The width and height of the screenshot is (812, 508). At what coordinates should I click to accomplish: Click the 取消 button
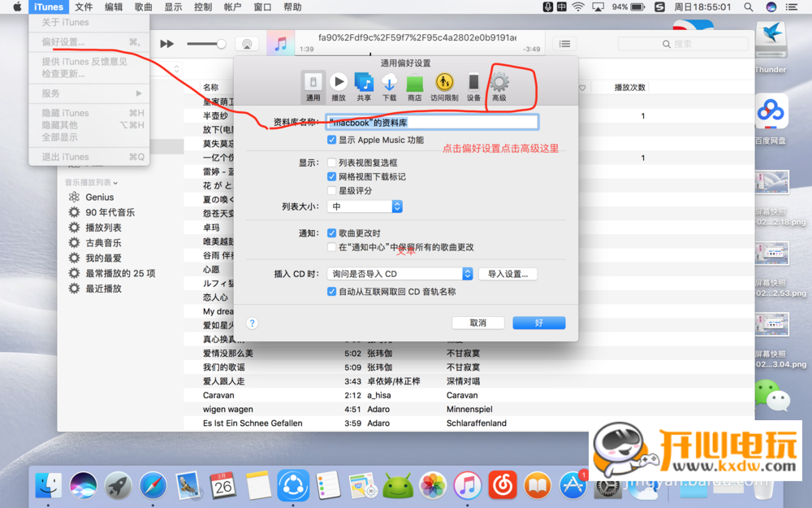point(477,323)
